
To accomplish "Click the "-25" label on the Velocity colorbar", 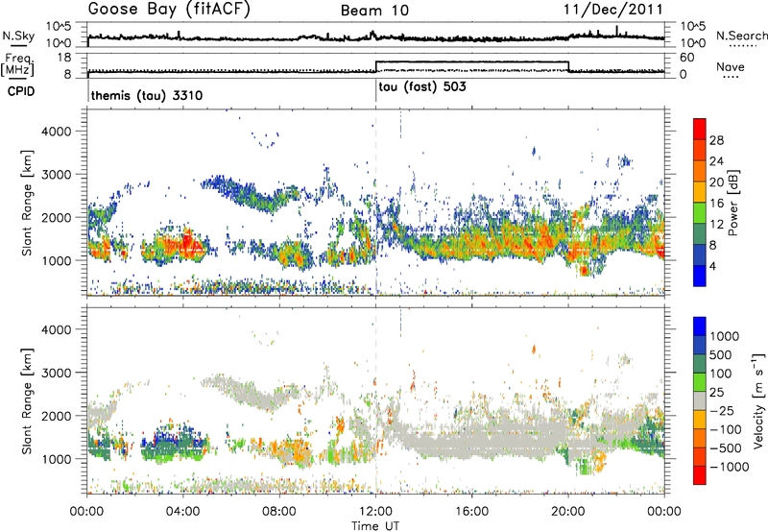I will [x=720, y=411].
